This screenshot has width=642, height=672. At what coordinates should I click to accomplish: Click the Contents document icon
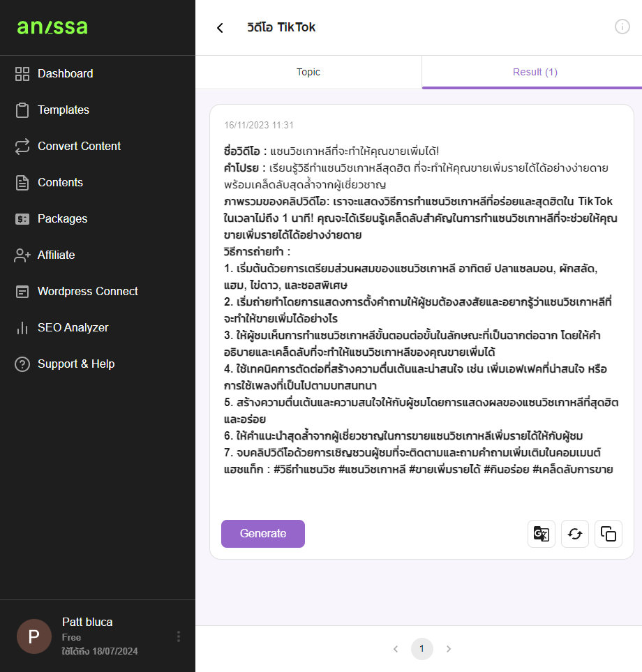(22, 183)
